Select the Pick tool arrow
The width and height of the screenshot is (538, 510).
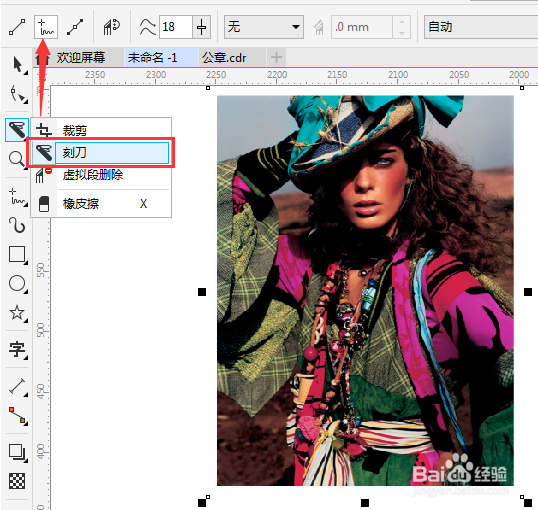click(17, 65)
